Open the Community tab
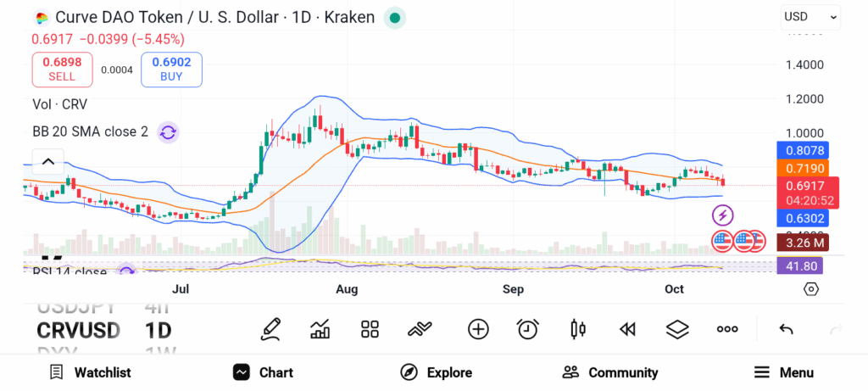This screenshot has height=391, width=868. 610,372
